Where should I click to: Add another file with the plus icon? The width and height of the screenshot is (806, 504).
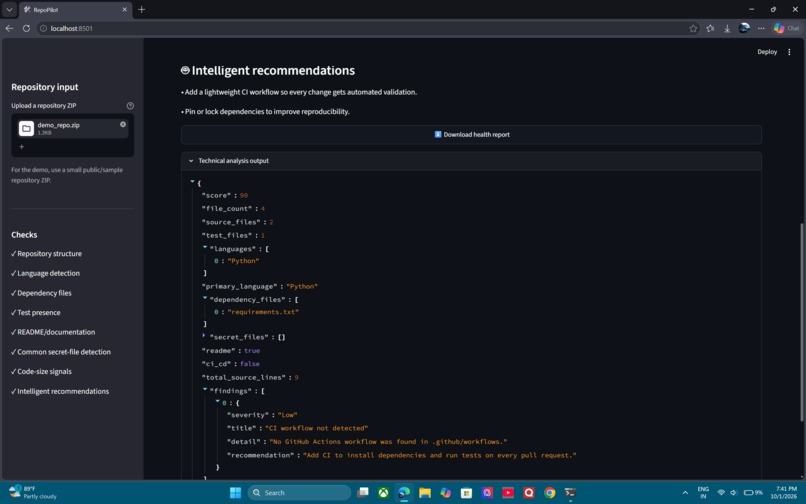pos(22,147)
